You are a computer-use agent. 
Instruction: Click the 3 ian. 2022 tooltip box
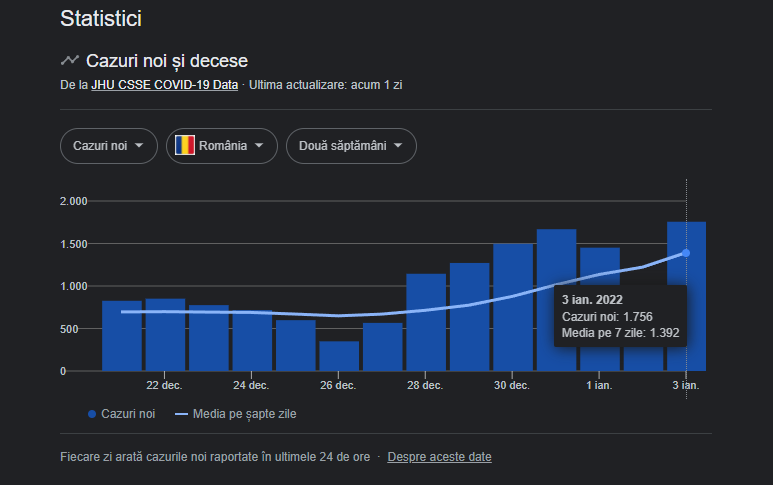tap(620, 316)
